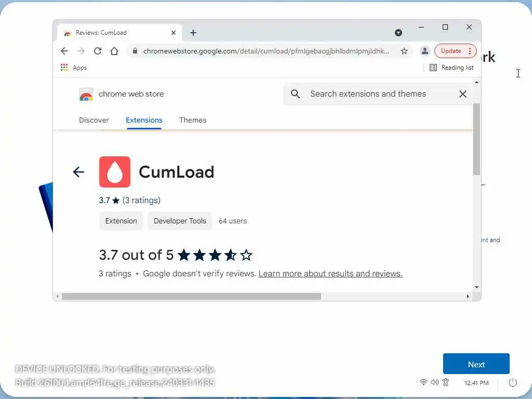Click the Next button in setup
The image size is (532, 399).
coord(476,364)
